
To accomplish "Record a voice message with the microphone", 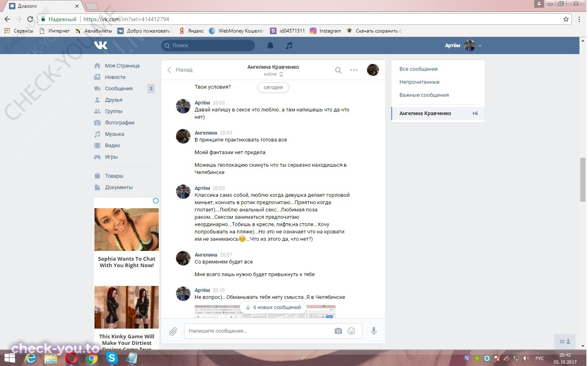I will coord(373,331).
